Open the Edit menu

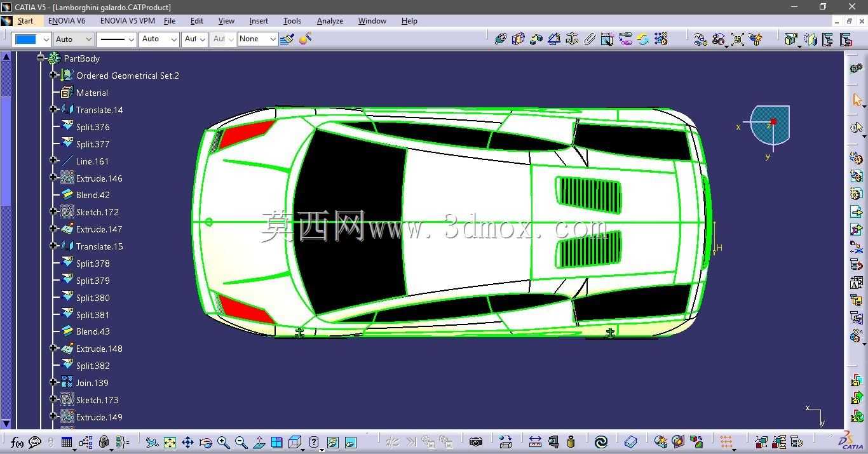(x=197, y=21)
